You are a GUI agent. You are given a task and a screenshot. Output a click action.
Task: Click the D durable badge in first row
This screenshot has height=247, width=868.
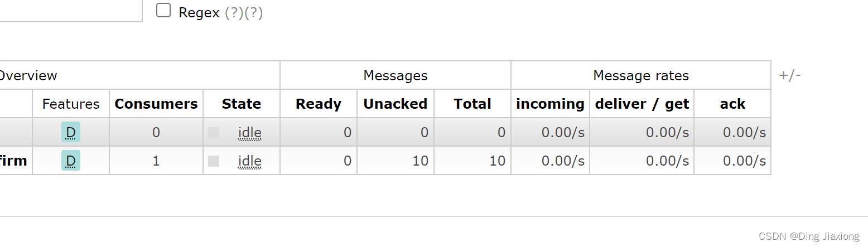(71, 132)
